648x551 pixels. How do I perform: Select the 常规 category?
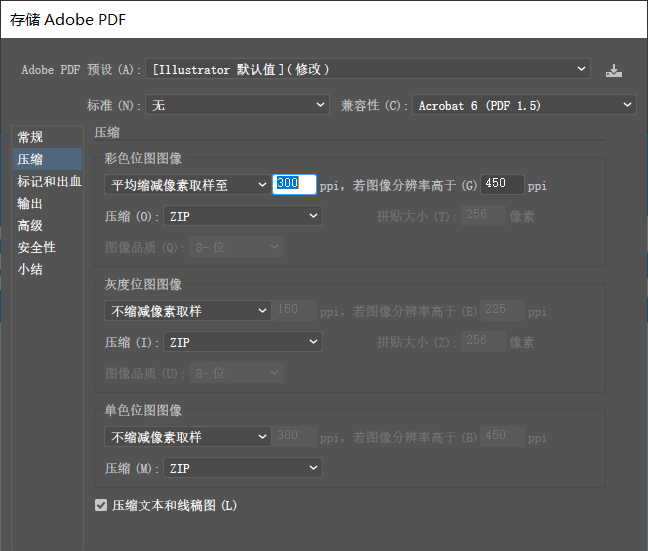pos(48,137)
